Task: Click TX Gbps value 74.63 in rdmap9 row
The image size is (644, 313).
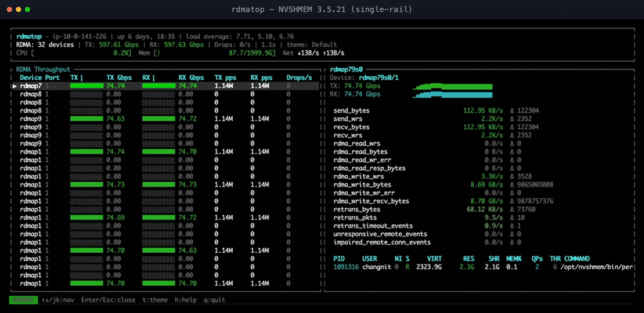Action: click(x=115, y=119)
